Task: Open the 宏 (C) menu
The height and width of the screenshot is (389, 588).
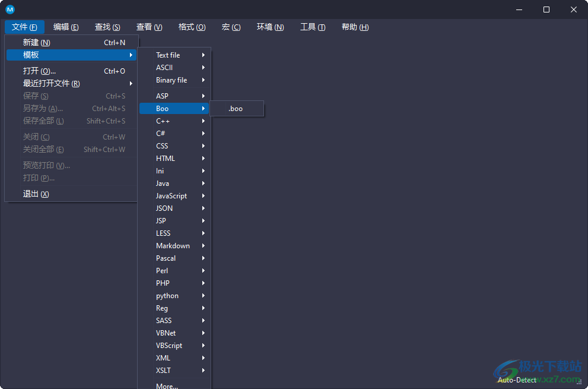Action: pyautogui.click(x=231, y=27)
